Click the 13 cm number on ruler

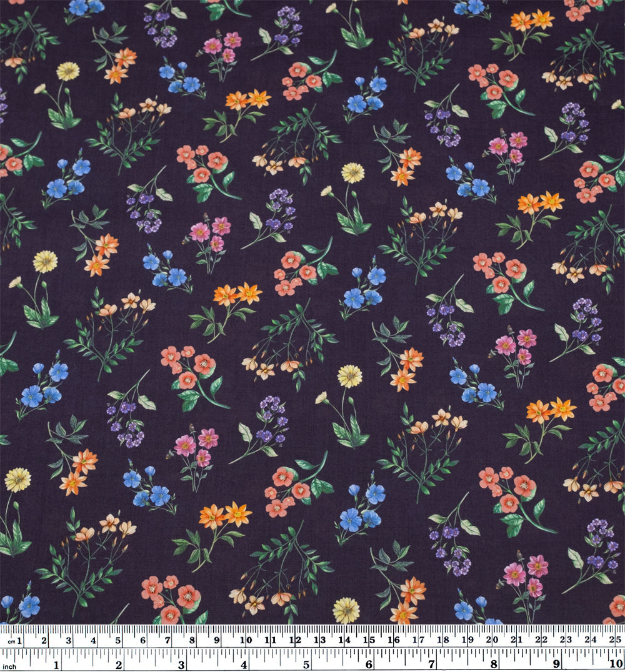point(319,640)
